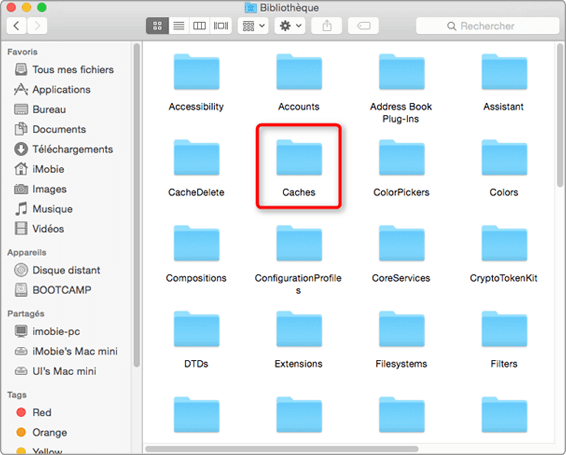Screen dimensions: 566x455
Task: Open the gear Action menu
Action: (x=290, y=26)
